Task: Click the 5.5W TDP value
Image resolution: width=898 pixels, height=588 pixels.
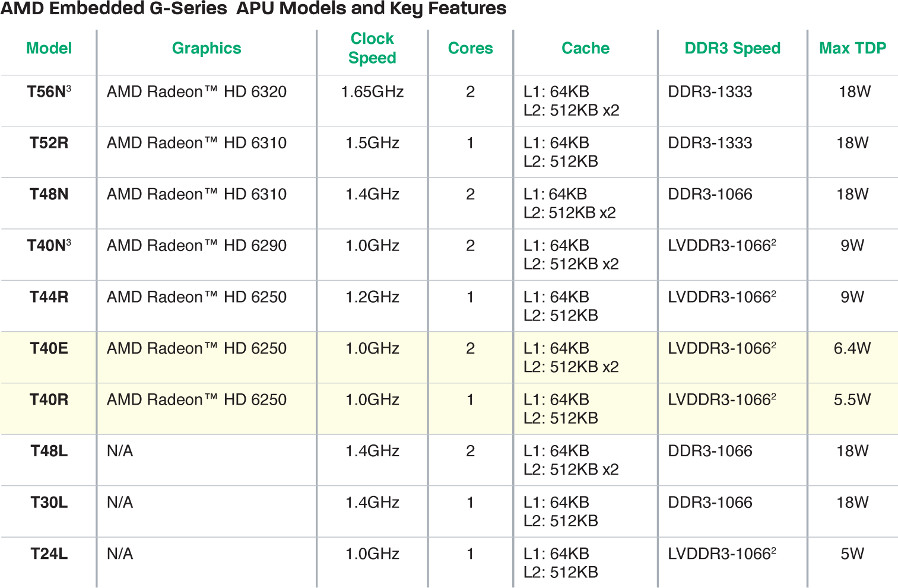Action: point(852,399)
